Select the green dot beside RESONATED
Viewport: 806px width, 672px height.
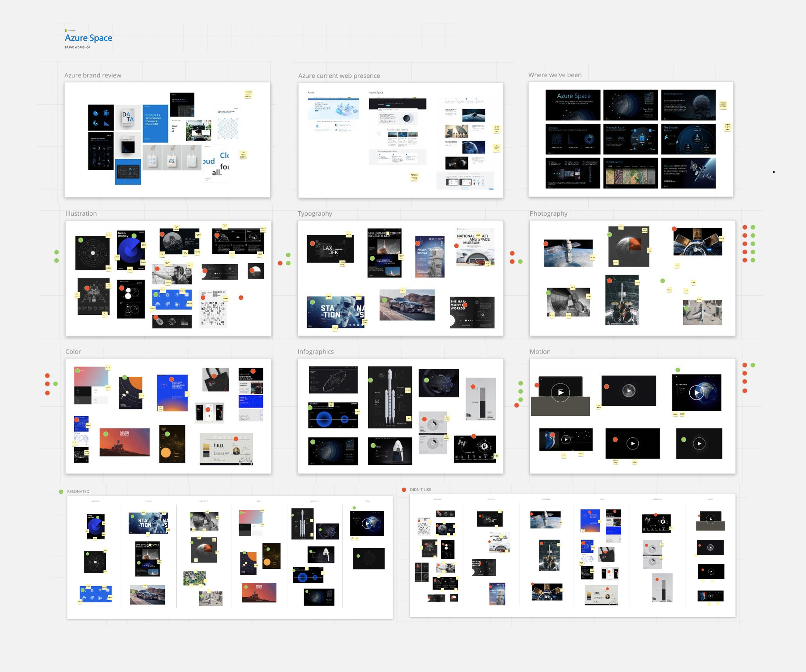click(x=61, y=492)
